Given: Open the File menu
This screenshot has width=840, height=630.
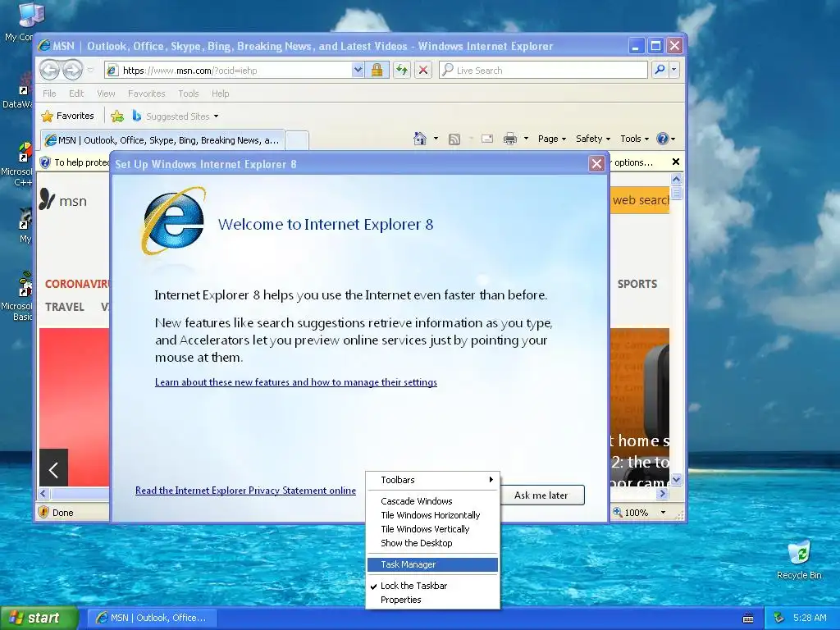Looking at the screenshot, I should click(49, 94).
